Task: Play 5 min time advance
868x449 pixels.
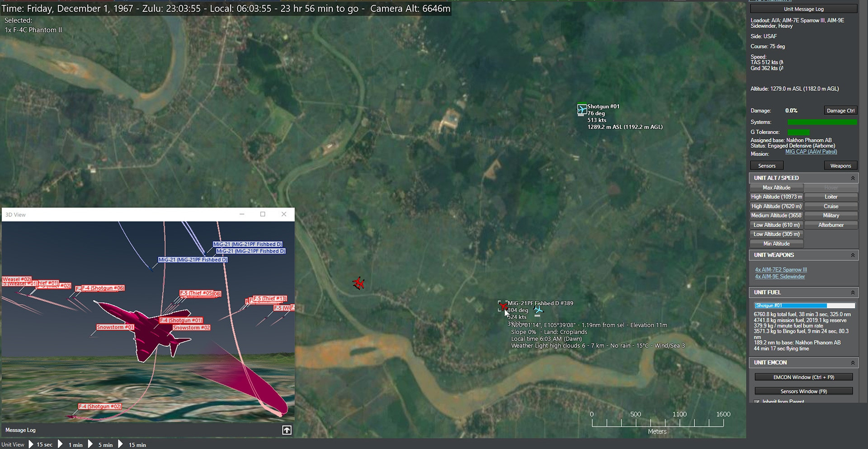Action: pyautogui.click(x=90, y=444)
